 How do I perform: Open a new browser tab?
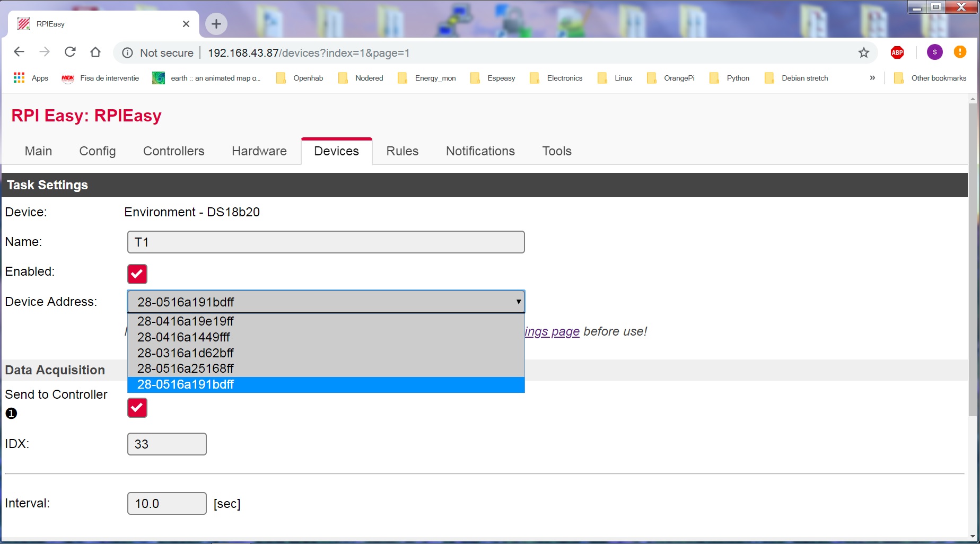(216, 24)
